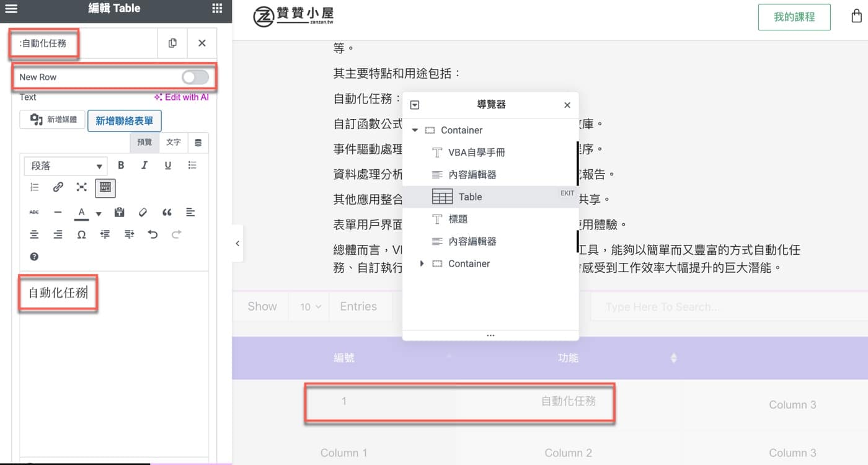Toggle italic formatting
Viewport: 868px width, 465px height.
click(144, 166)
